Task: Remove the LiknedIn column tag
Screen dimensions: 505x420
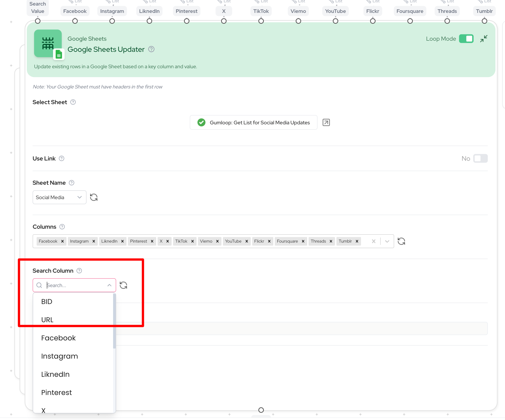Action: pyautogui.click(x=122, y=241)
